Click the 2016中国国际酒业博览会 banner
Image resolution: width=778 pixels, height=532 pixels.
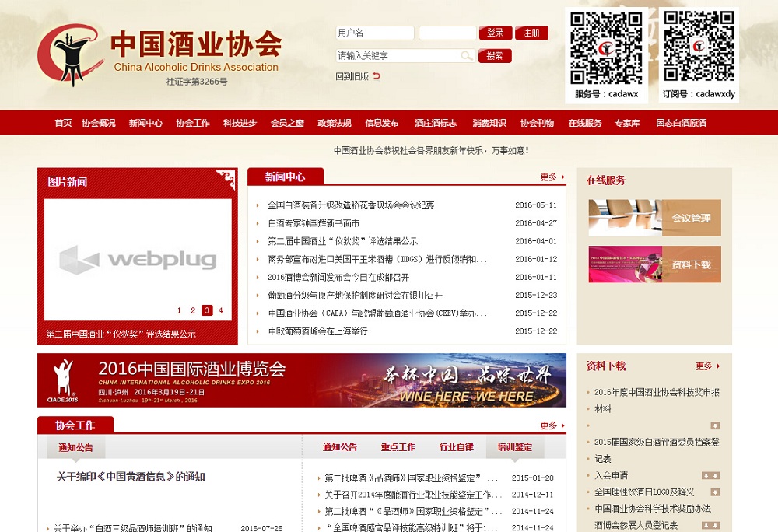(x=302, y=380)
